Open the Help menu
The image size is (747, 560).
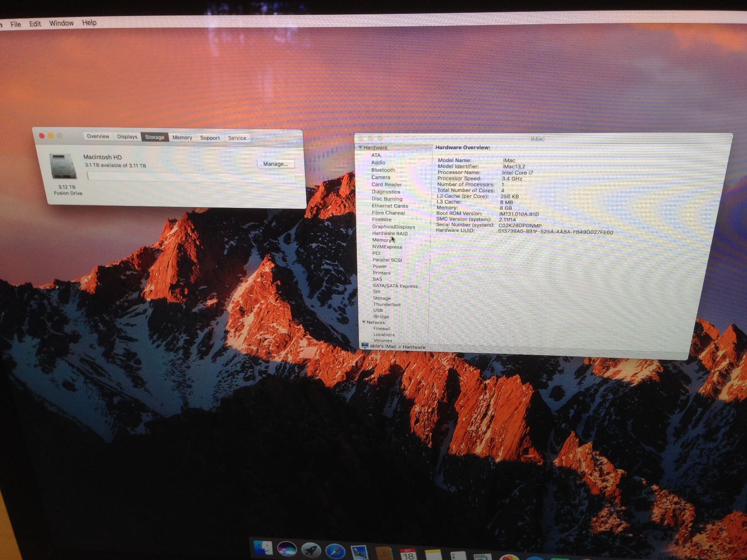[x=89, y=23]
